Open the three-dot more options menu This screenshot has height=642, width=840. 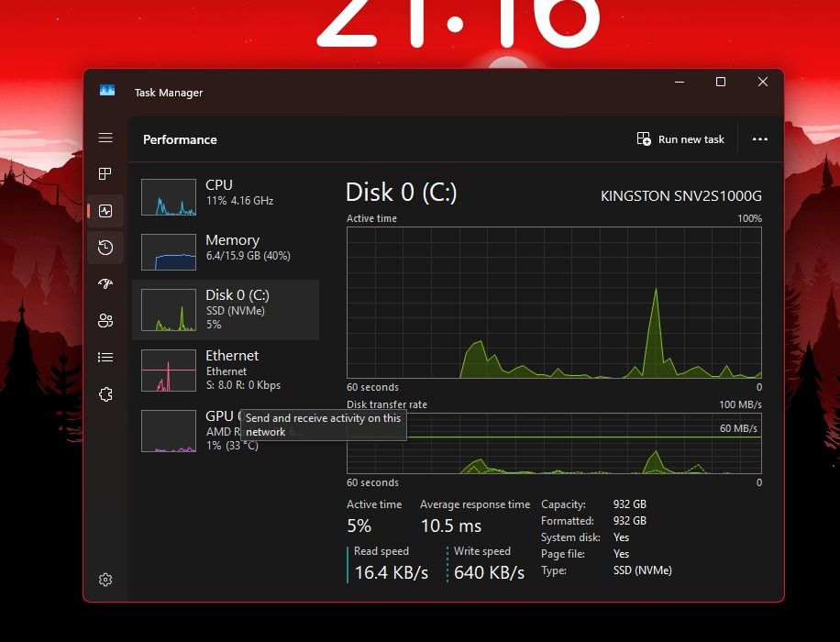coord(759,139)
